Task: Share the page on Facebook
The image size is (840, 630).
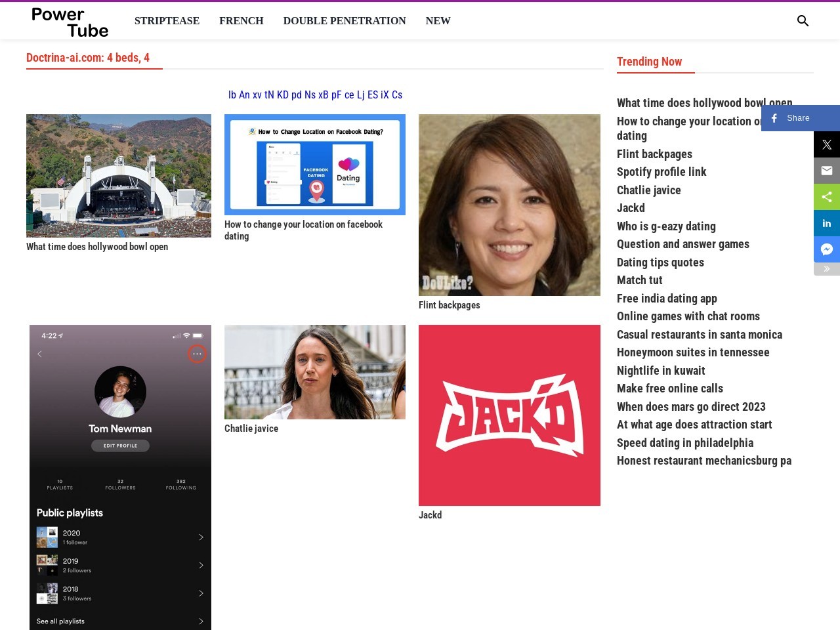Action: (801, 118)
